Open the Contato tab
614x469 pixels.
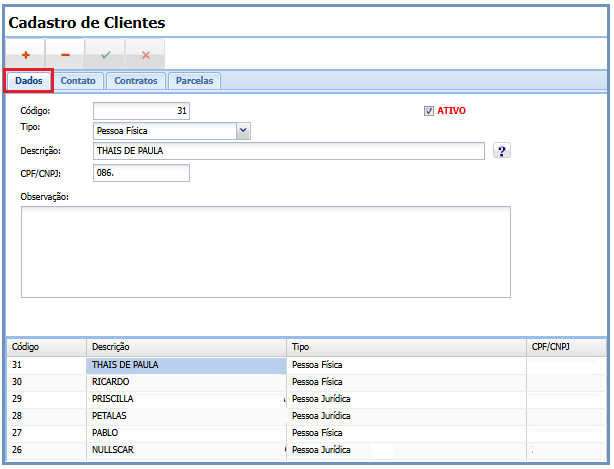pos(78,81)
